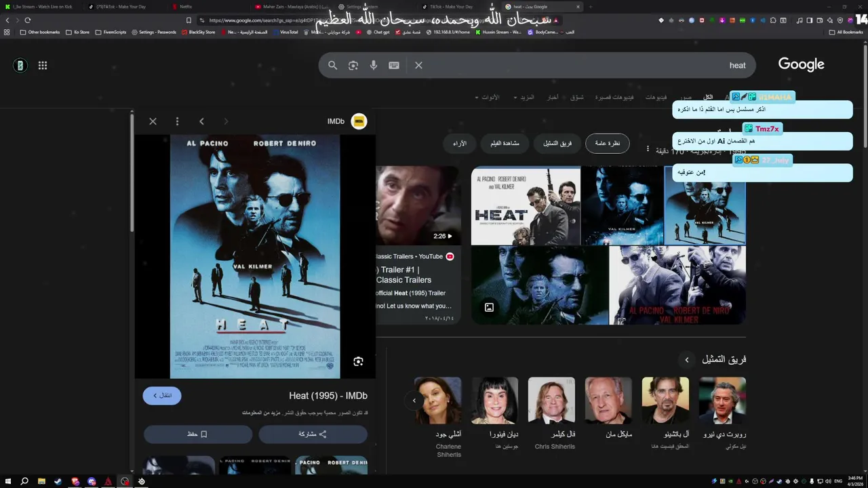
Task: Close the image preview panel
Action: [153, 121]
